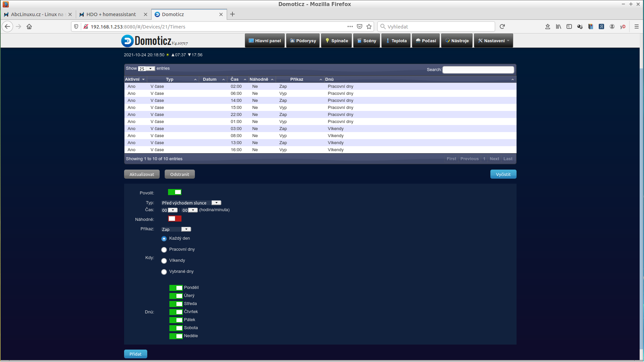This screenshot has width=644, height=362.
Task: Open the show bookmarks star-tray icon
Action: 548,26
